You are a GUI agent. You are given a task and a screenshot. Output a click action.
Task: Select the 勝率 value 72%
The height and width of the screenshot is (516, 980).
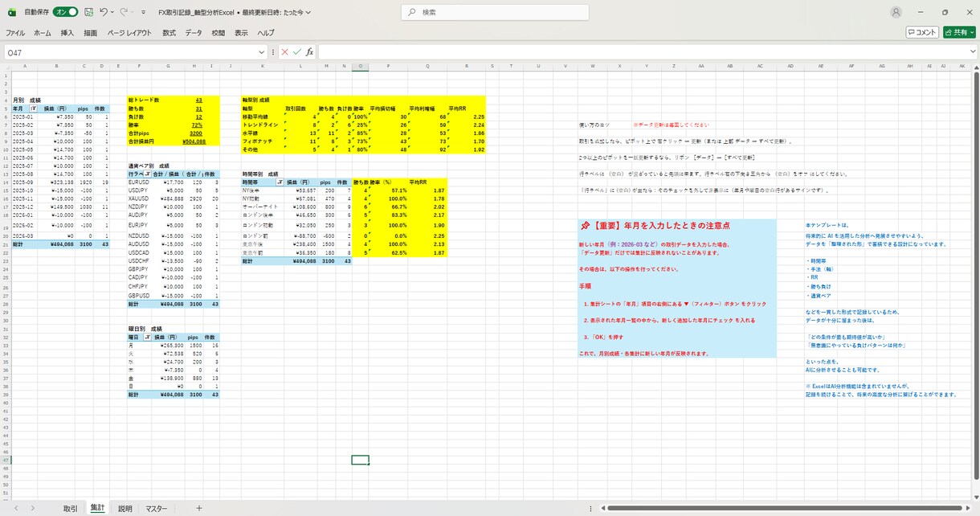point(197,125)
